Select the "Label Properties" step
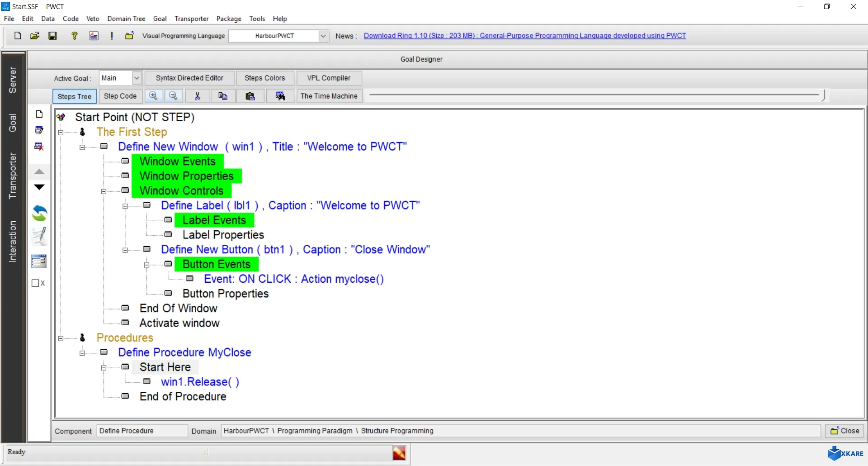This screenshot has width=868, height=466. pyautogui.click(x=223, y=235)
